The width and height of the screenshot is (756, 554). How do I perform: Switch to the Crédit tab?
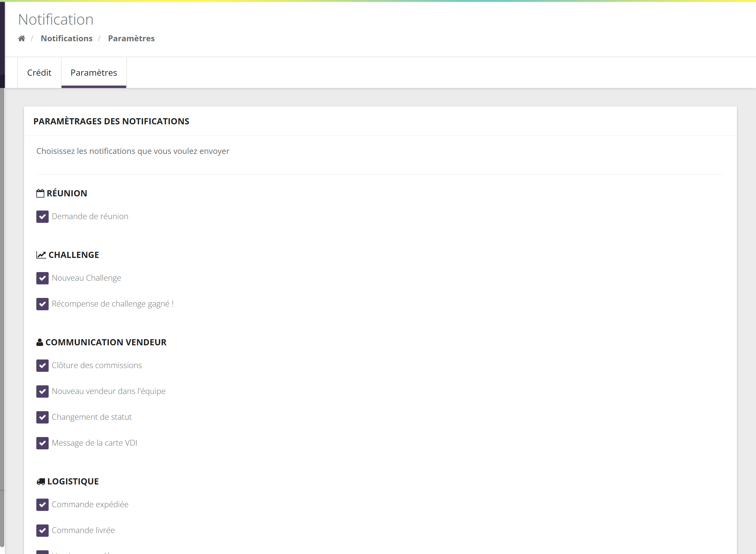point(39,72)
